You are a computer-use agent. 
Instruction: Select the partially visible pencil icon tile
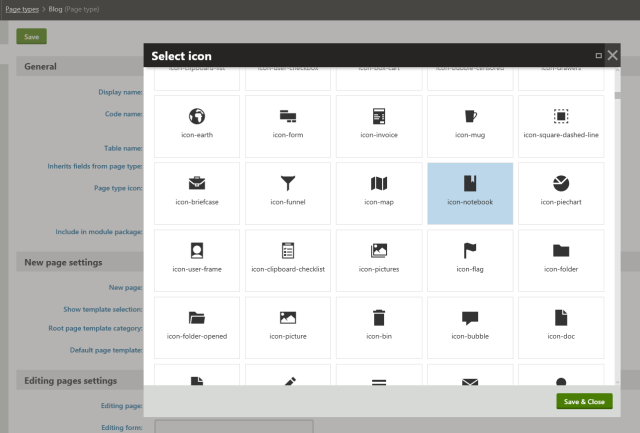pos(288,375)
